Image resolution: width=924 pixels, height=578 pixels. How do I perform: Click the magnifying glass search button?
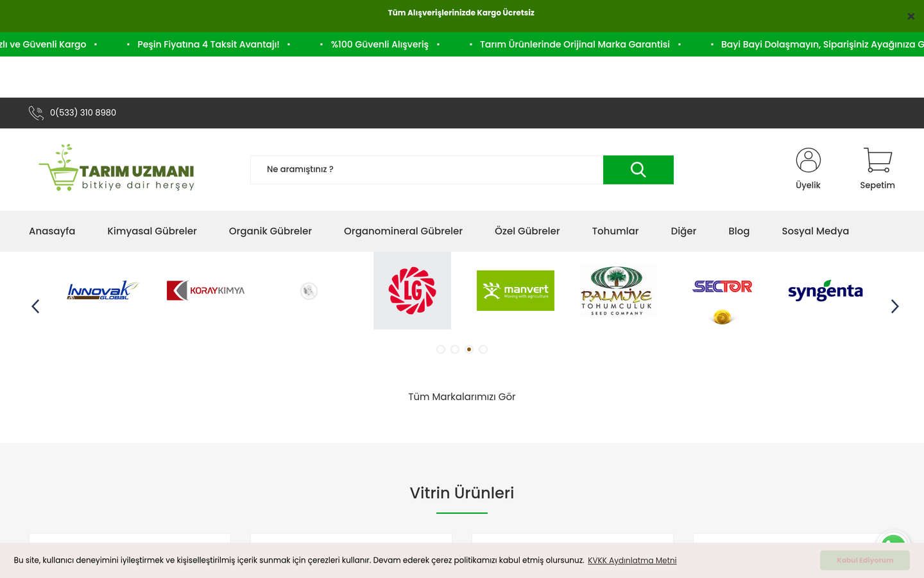[x=638, y=170]
